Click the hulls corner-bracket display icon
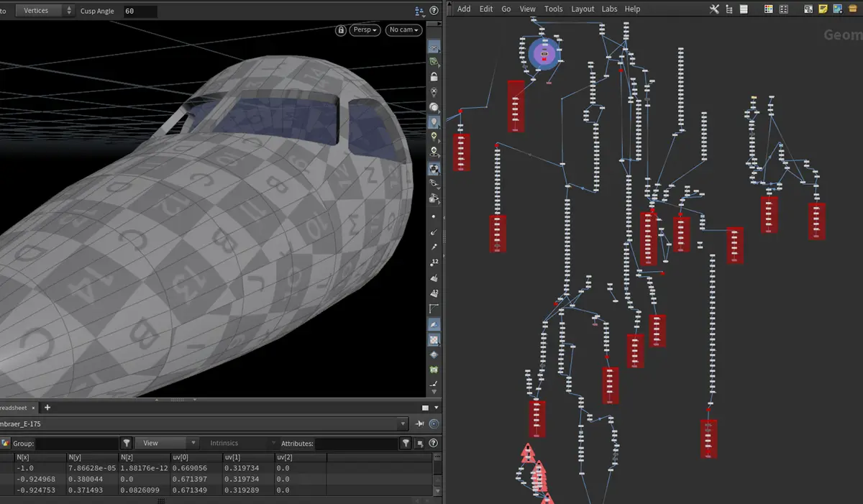 click(434, 308)
